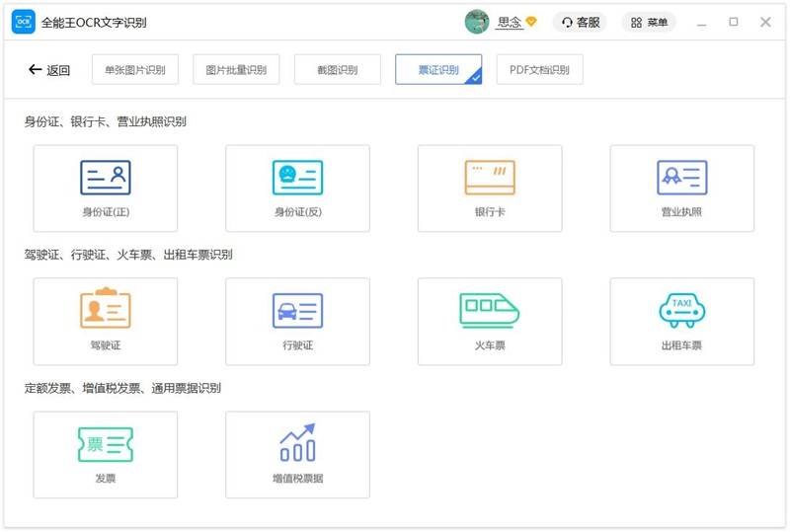Click the back arrow icon
Screen dimensions: 790x532
coord(35,69)
